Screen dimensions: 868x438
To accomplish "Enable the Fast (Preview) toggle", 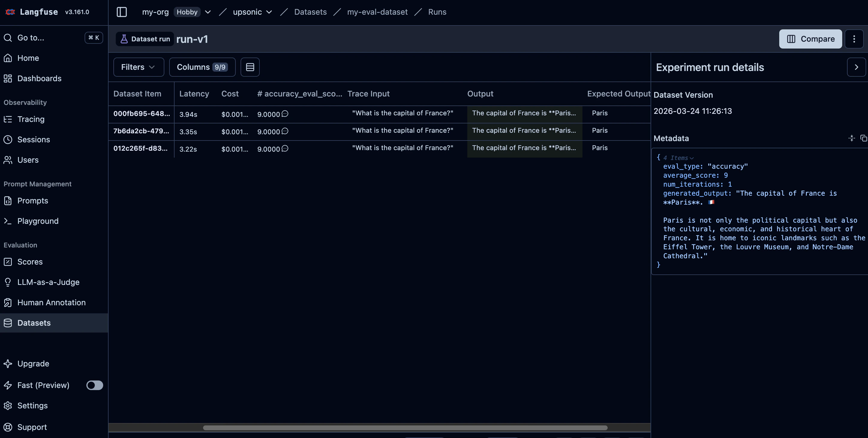I will (x=94, y=385).
